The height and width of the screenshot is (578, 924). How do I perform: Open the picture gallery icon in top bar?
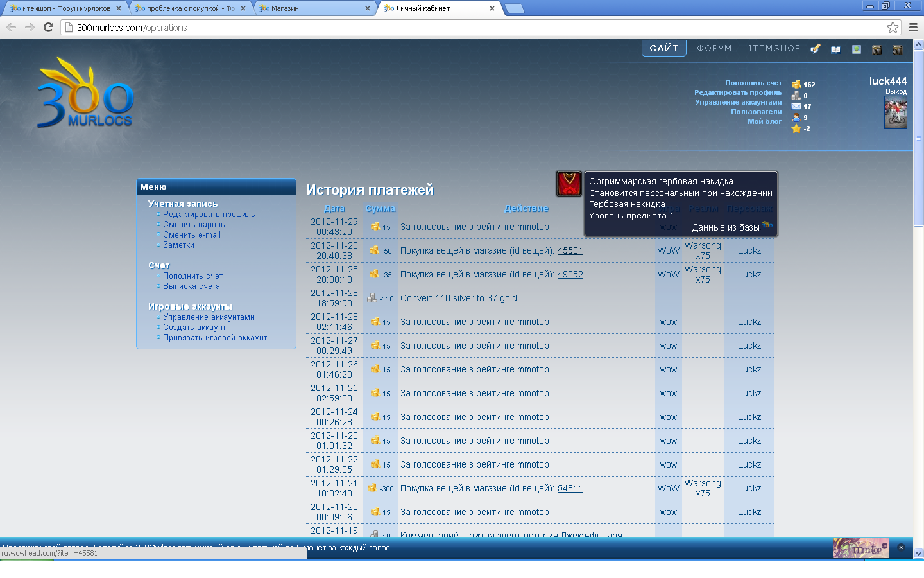click(x=856, y=49)
